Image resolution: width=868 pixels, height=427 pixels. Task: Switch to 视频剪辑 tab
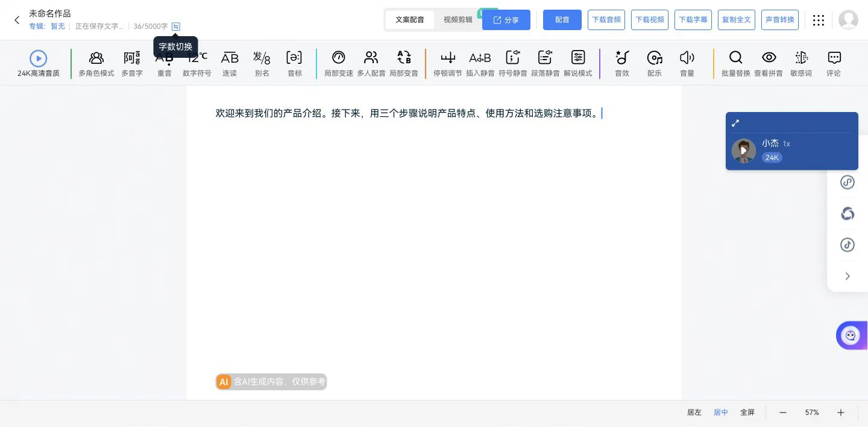tap(458, 20)
